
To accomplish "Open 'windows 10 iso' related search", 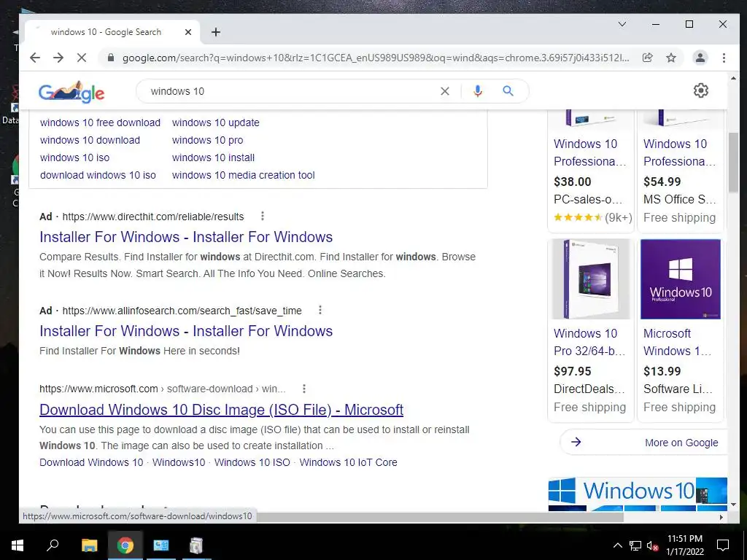I will (75, 157).
